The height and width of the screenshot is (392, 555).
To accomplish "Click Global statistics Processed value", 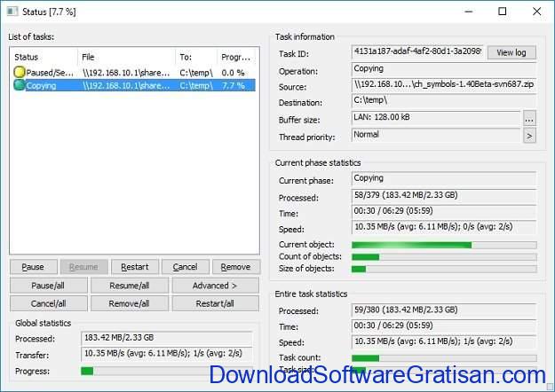I will [x=166, y=338].
